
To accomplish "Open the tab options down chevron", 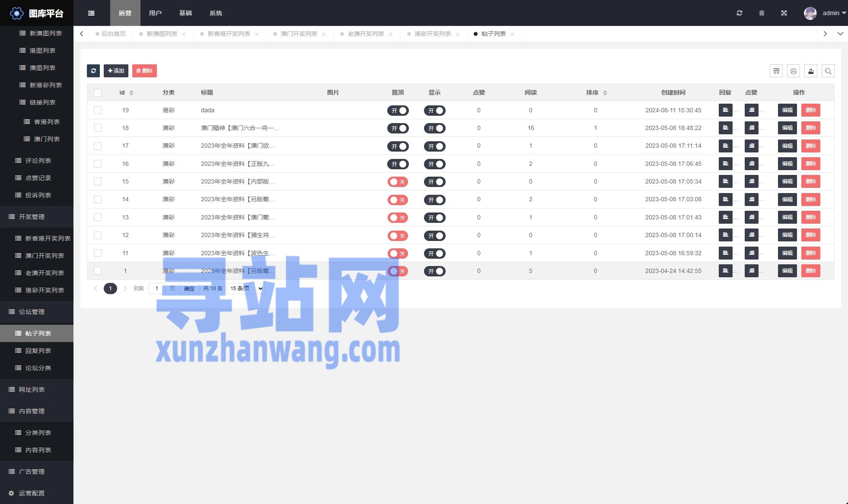I will pos(840,34).
